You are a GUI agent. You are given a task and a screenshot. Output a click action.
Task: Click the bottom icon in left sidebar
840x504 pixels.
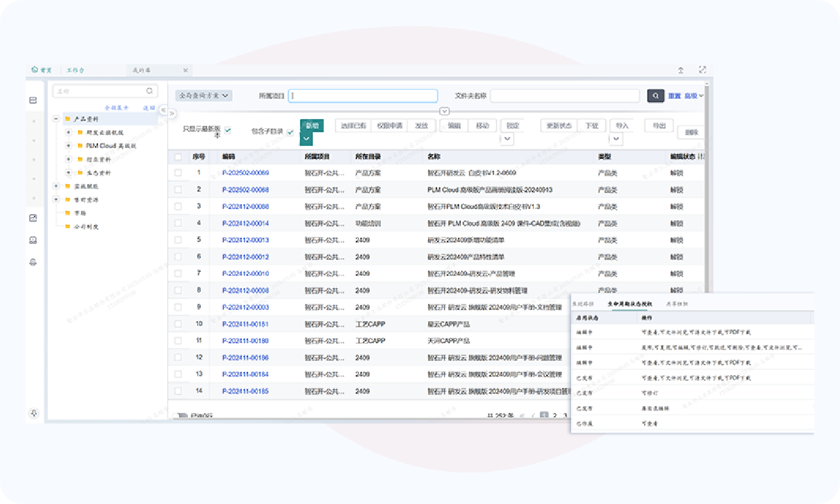coord(34,413)
